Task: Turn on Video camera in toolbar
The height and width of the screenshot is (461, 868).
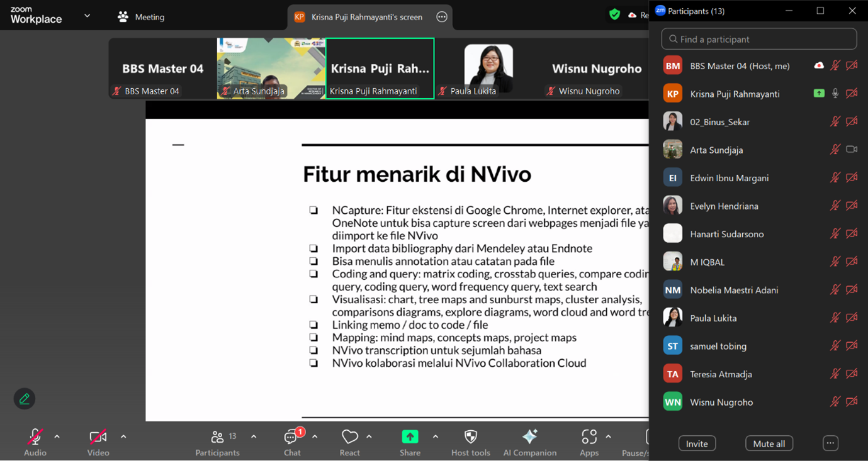Action: click(98, 436)
